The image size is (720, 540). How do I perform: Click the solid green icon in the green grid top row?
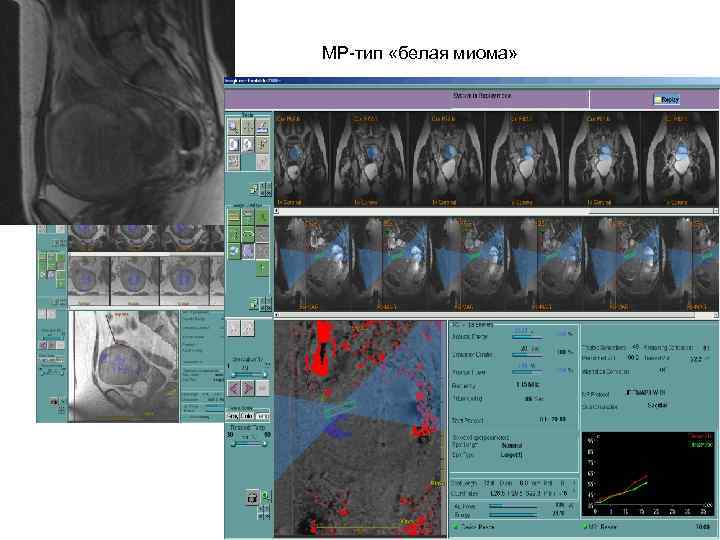click(x=262, y=216)
